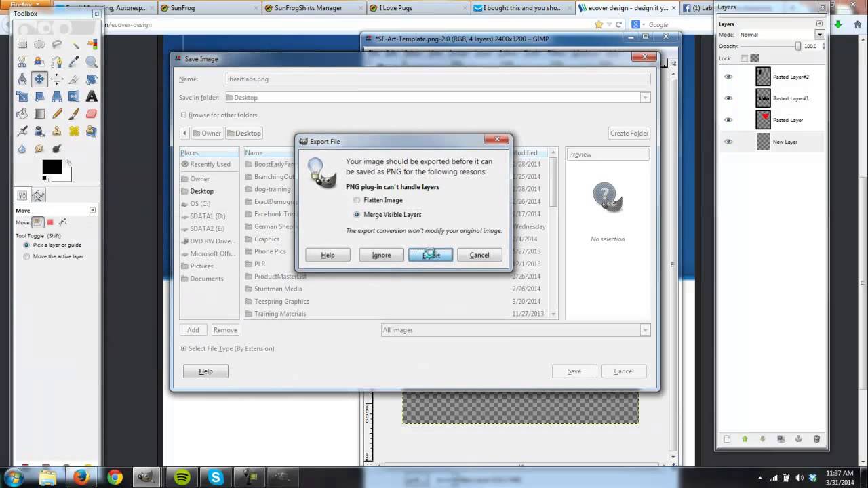The image size is (868, 488).
Task: Click the anchor layer icon
Action: click(x=798, y=439)
